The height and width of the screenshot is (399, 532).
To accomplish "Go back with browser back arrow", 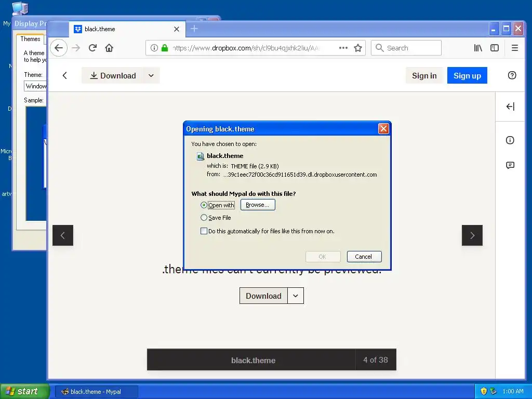I will pos(59,48).
